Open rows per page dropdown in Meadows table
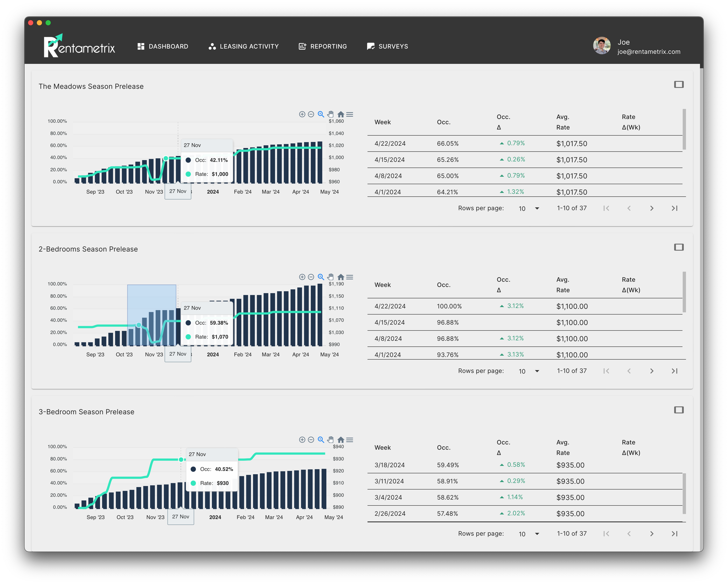The image size is (728, 584). [529, 208]
